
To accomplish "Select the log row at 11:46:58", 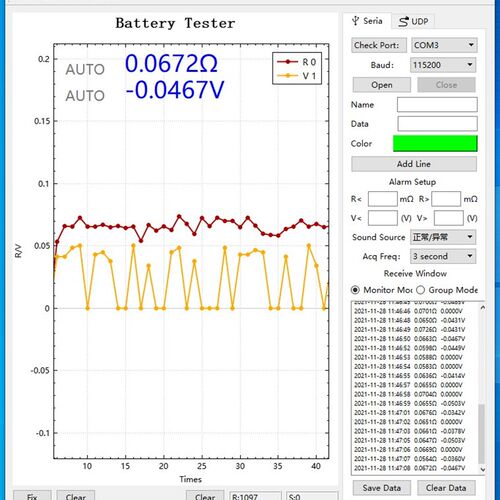I will point(409,394).
